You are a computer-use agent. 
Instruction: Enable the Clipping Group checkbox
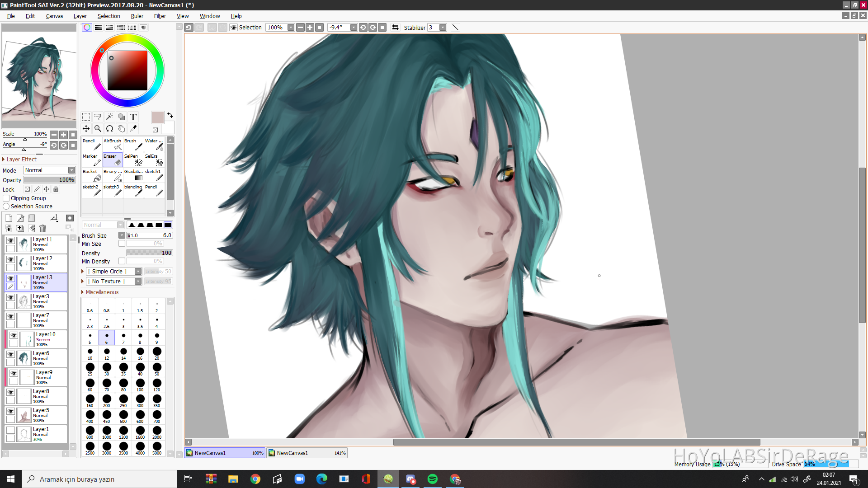[6, 198]
